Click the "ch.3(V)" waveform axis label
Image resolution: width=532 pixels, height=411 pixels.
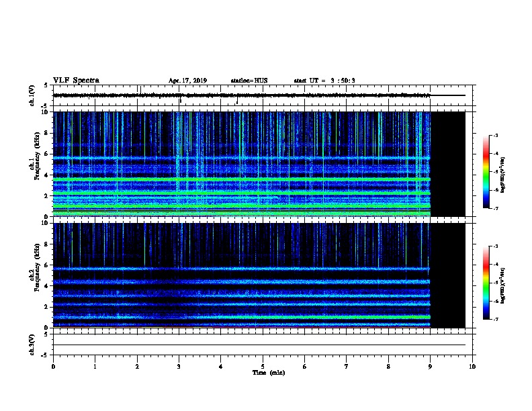[32, 345]
